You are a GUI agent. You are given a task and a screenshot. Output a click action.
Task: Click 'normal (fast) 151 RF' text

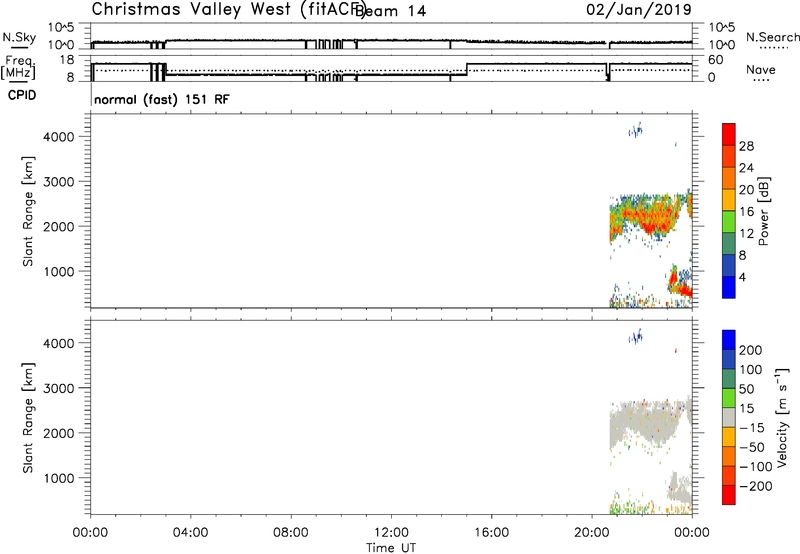(x=162, y=99)
